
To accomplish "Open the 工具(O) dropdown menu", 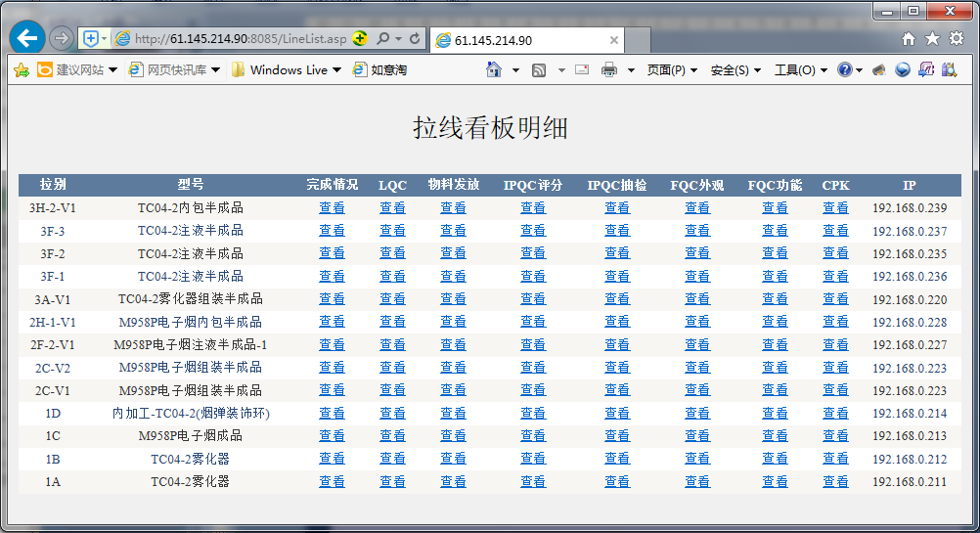I will coord(800,69).
